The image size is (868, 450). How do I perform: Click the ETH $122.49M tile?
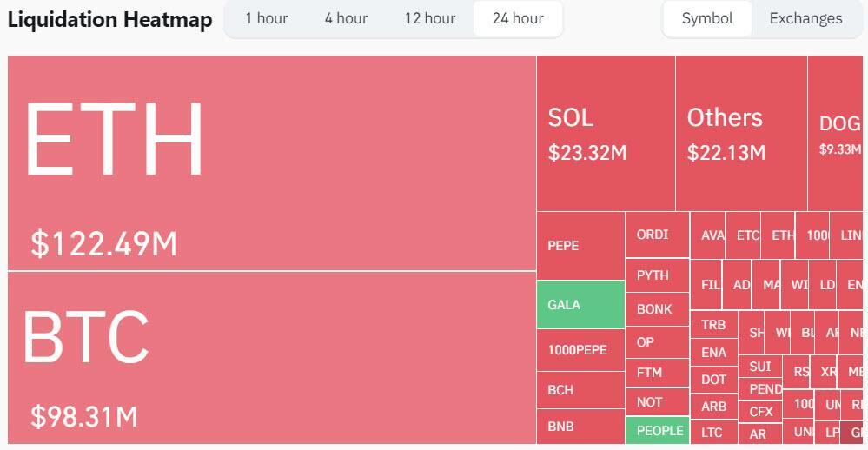271,162
